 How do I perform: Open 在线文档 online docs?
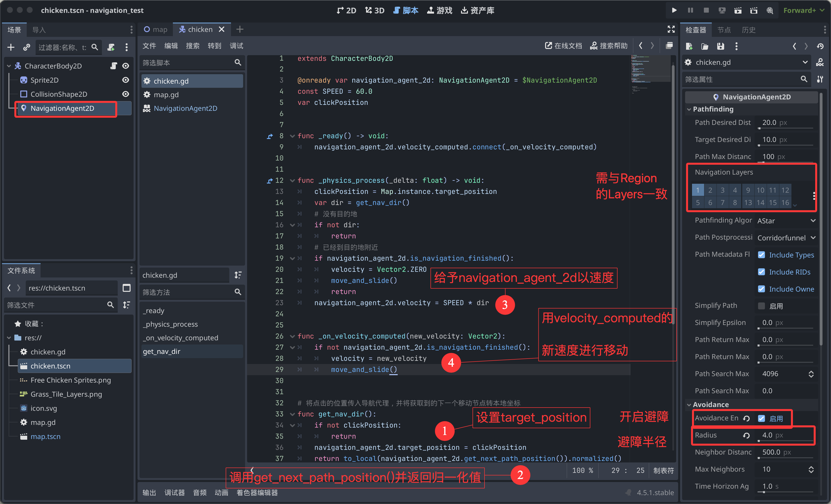(x=564, y=46)
